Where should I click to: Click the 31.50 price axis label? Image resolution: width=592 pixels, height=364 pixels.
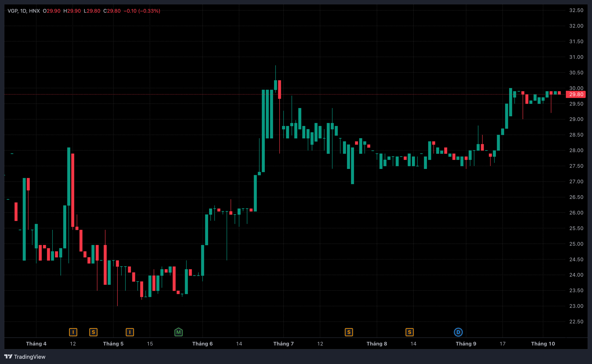[x=576, y=41]
